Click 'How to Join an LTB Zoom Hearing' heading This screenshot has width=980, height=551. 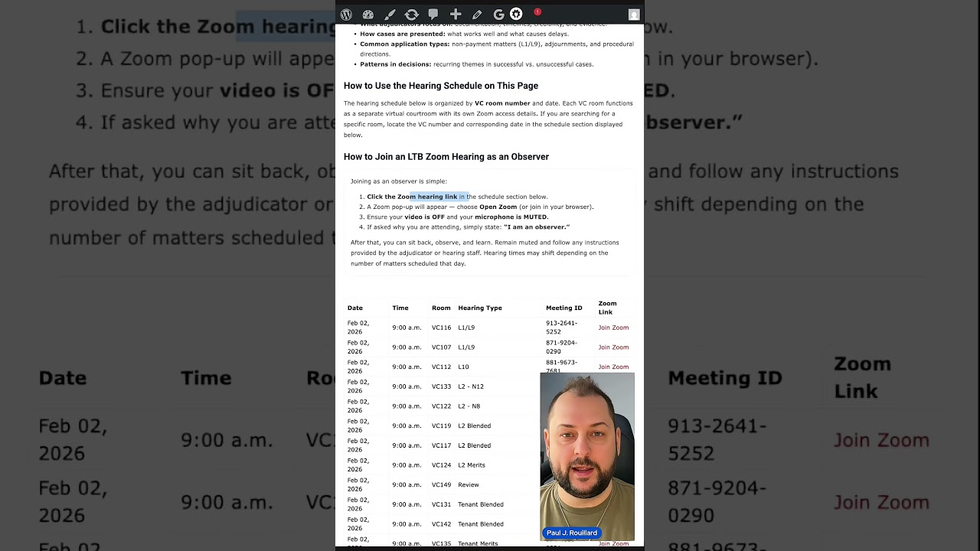point(446,157)
